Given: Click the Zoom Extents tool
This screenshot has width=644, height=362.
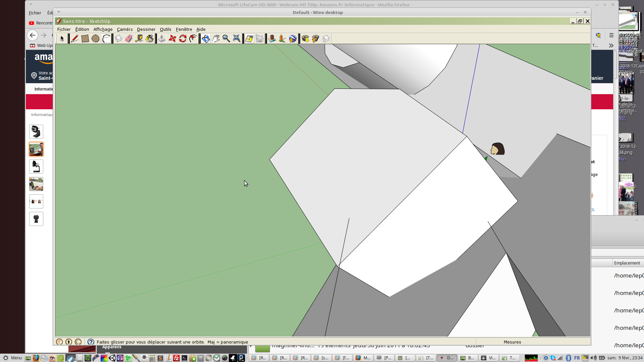Looking at the screenshot, I should 236,39.
